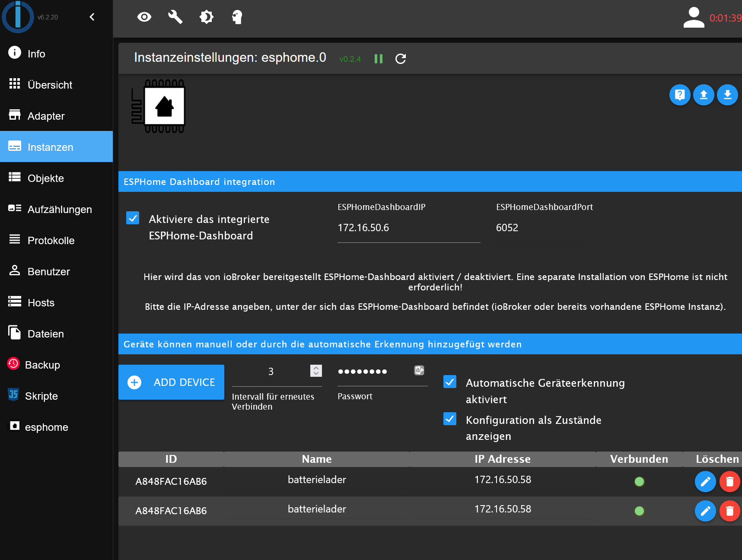Open Hosts in the sidebar
The width and height of the screenshot is (742, 560).
click(56, 302)
